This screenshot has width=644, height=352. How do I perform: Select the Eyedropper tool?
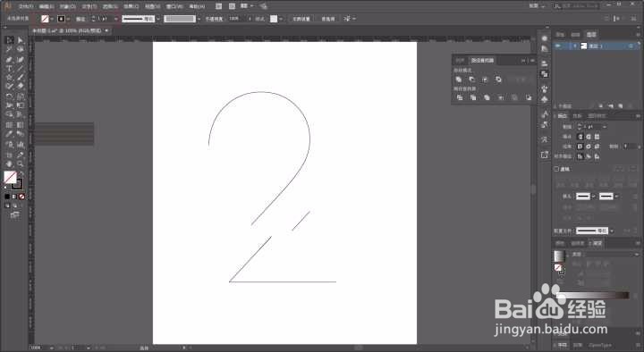(x=9, y=134)
